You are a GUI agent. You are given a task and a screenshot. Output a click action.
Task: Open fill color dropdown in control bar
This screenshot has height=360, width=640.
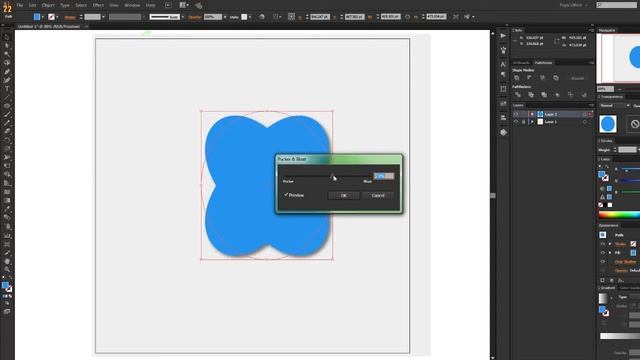(x=42, y=17)
